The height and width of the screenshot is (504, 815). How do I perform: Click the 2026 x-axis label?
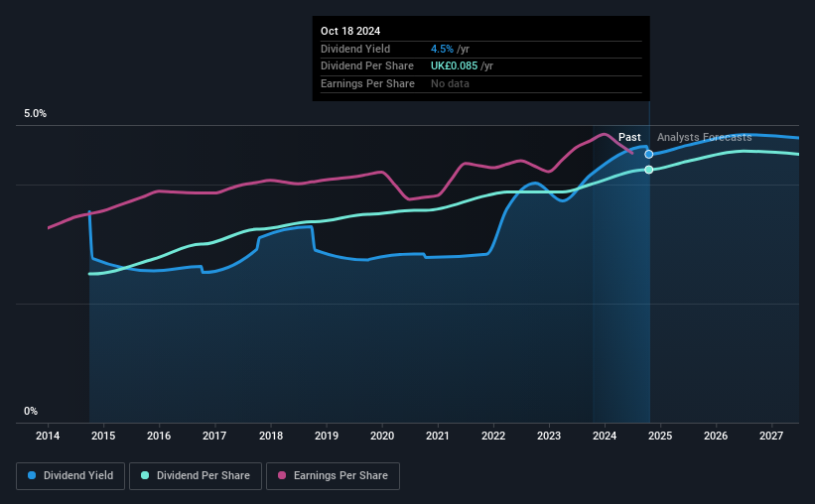click(716, 436)
